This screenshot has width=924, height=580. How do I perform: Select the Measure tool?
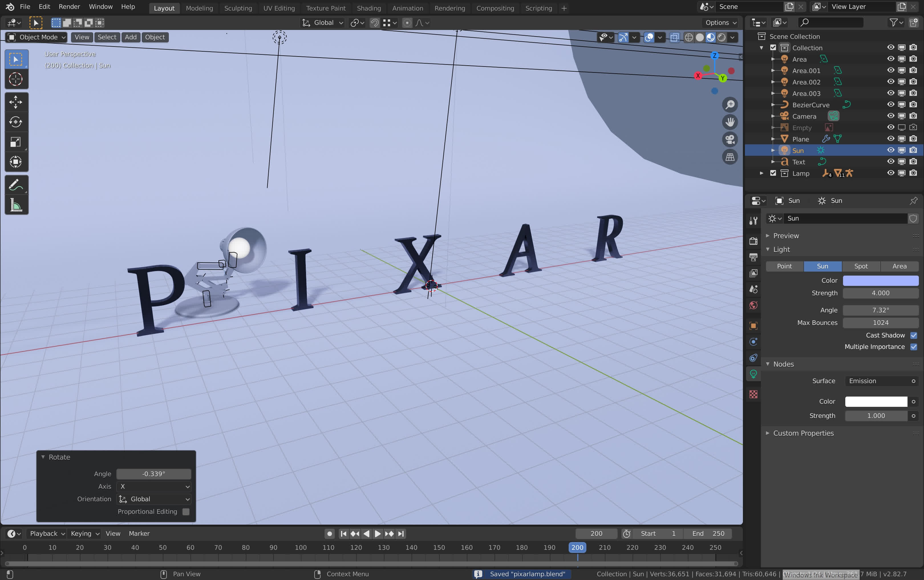click(x=16, y=205)
